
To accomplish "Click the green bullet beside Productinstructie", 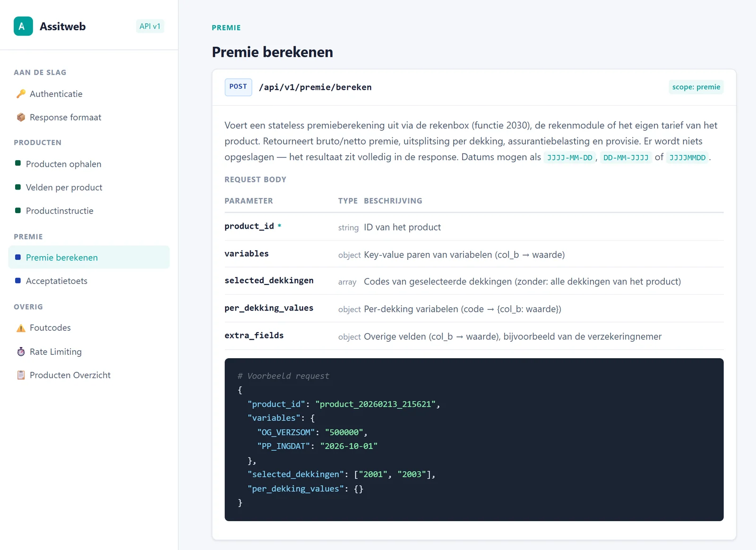I will tap(18, 210).
